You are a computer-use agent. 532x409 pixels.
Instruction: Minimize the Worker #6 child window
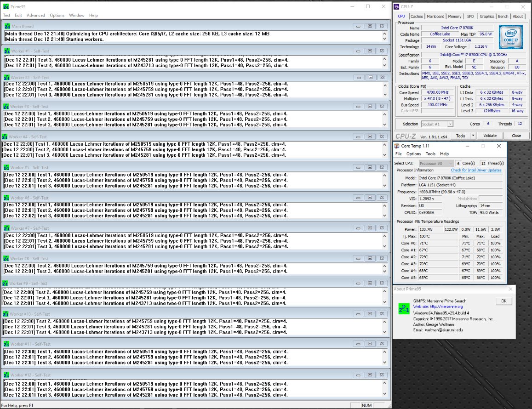click(358, 198)
